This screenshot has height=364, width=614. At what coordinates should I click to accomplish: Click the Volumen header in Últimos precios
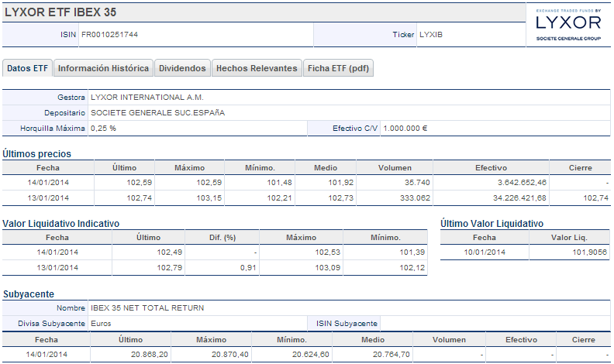395,168
